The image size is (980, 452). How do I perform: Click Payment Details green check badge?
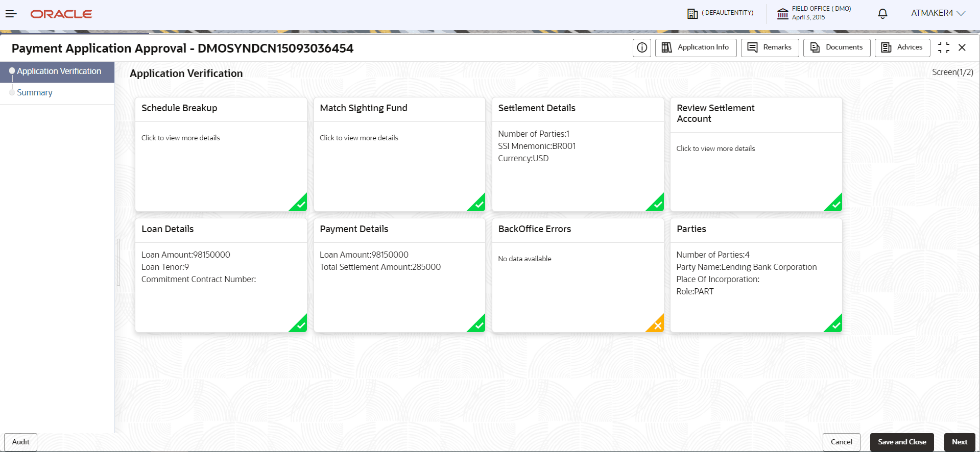click(479, 325)
